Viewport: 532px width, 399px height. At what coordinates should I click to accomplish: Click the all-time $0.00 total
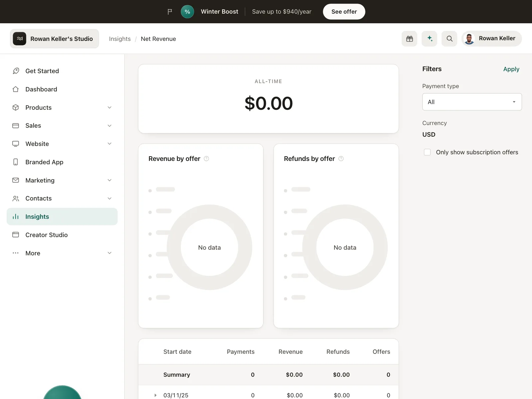click(269, 103)
